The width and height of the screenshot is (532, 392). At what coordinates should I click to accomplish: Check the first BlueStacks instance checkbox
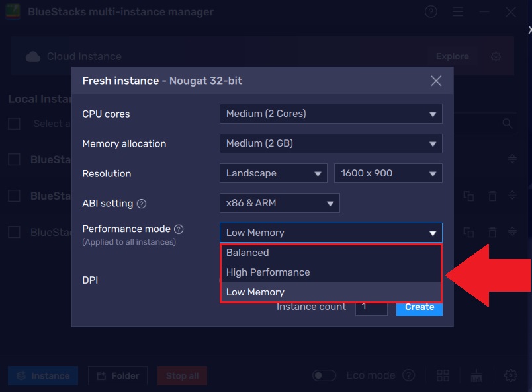[x=14, y=159]
